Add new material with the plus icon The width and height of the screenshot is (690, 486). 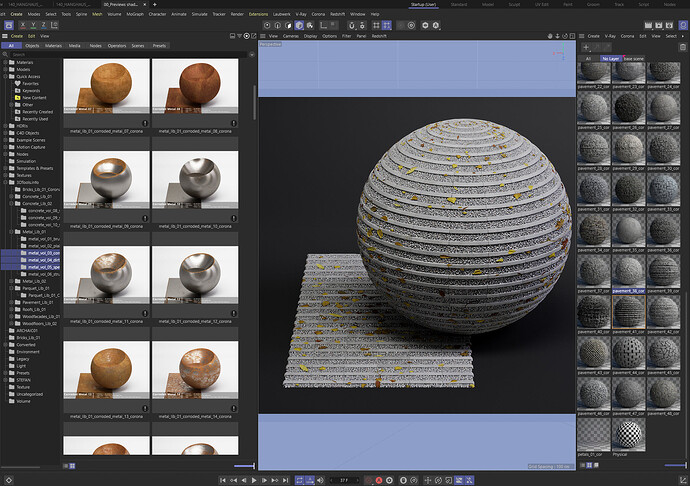[586, 47]
